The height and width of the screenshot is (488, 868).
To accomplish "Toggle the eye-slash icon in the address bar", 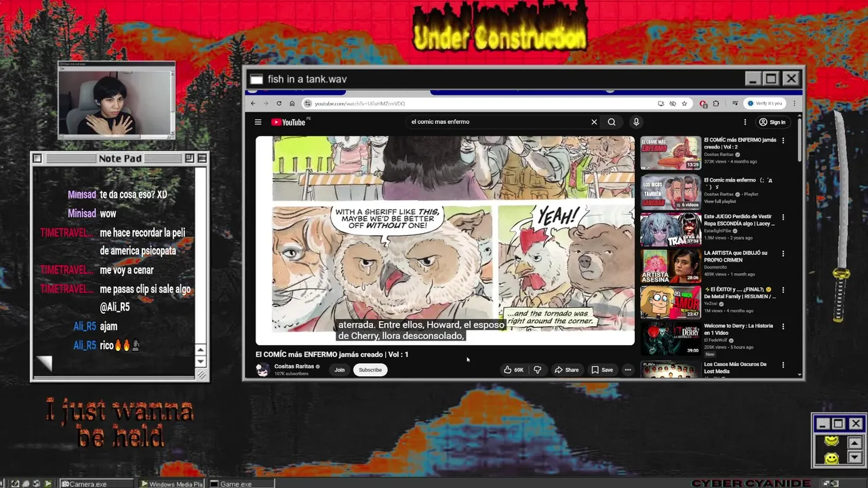I will click(x=673, y=103).
